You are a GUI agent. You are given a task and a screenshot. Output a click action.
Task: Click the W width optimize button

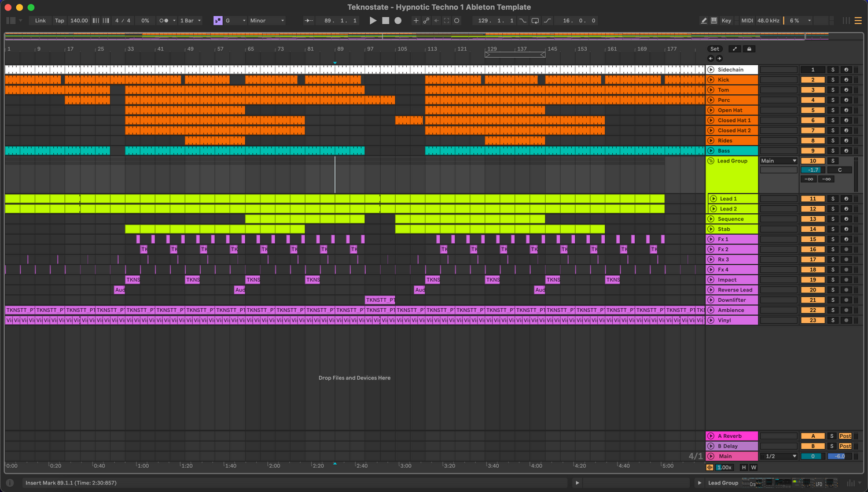pos(753,467)
